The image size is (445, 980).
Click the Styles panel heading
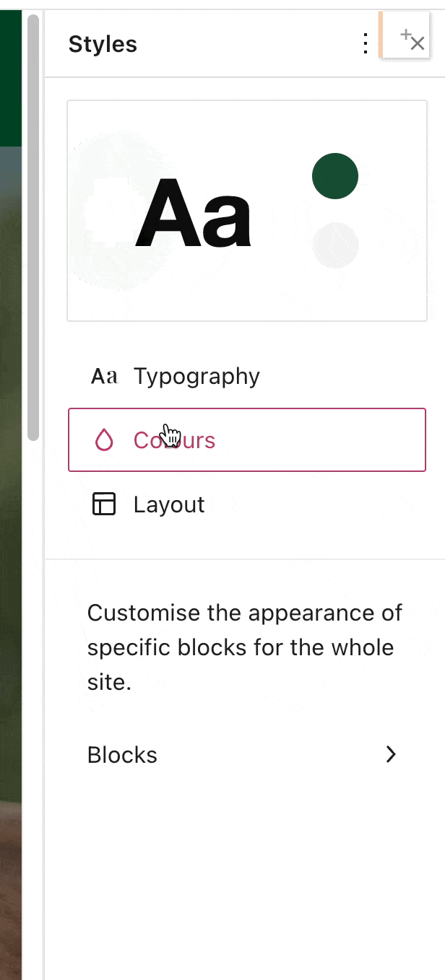(103, 44)
